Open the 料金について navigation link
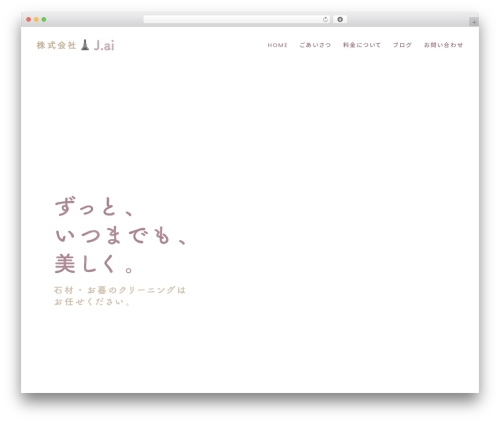The width and height of the screenshot is (500, 423). (362, 45)
